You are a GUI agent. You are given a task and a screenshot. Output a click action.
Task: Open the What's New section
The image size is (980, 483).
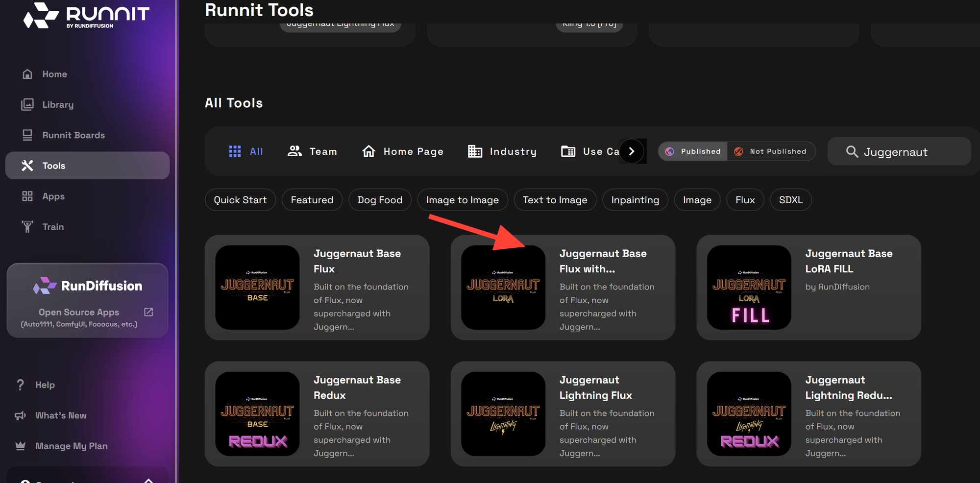[x=60, y=415]
